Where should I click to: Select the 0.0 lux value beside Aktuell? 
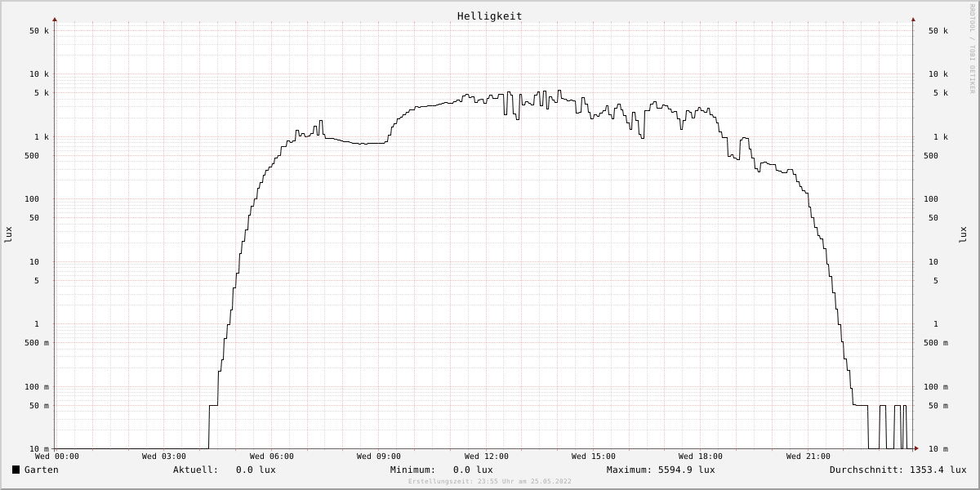tap(256, 470)
